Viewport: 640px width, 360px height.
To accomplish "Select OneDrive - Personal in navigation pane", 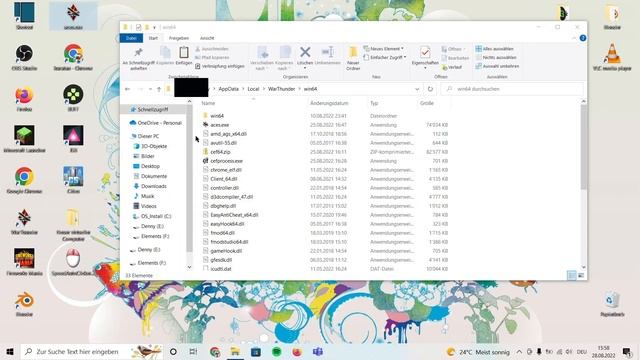I will pyautogui.click(x=156, y=123).
